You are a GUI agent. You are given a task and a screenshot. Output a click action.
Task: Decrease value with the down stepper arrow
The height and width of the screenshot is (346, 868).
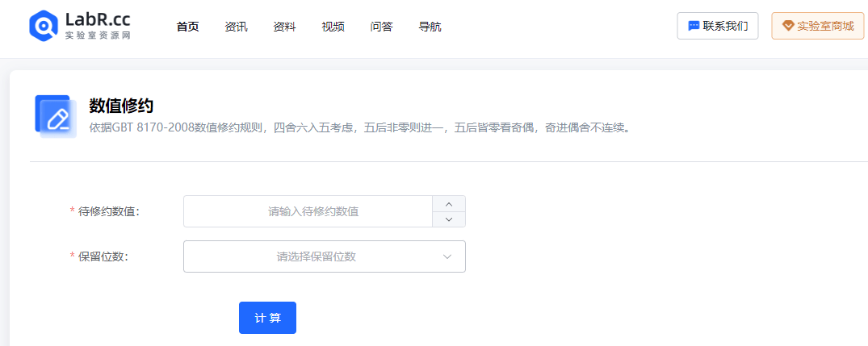pos(449,219)
